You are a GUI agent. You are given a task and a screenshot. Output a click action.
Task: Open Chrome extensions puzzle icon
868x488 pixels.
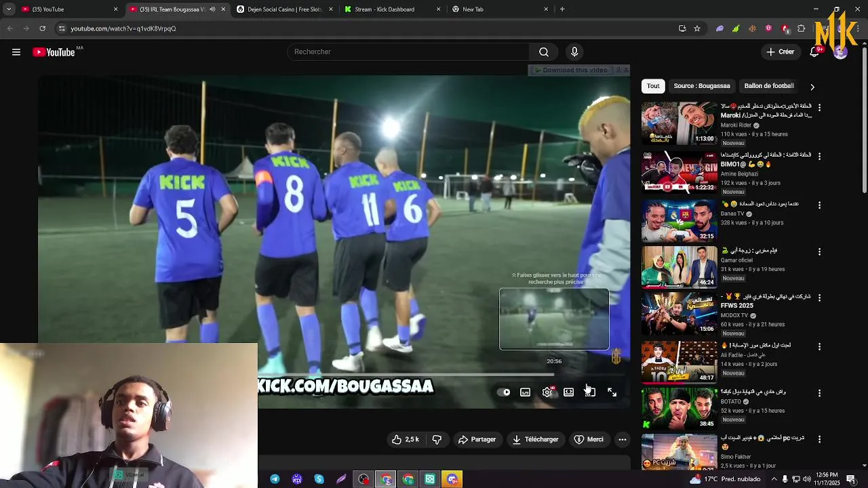coord(802,28)
